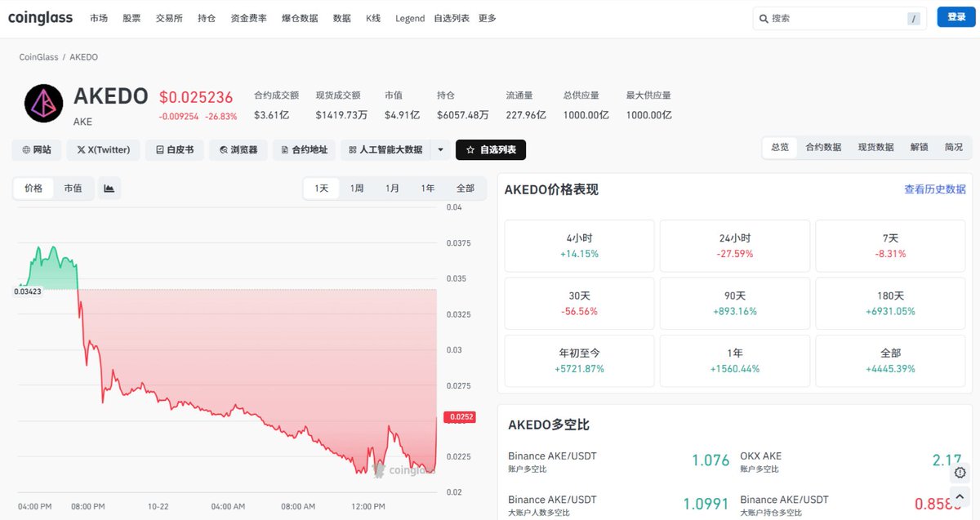Switch to the 总览 tab
The image size is (980, 520).
pyautogui.click(x=780, y=148)
